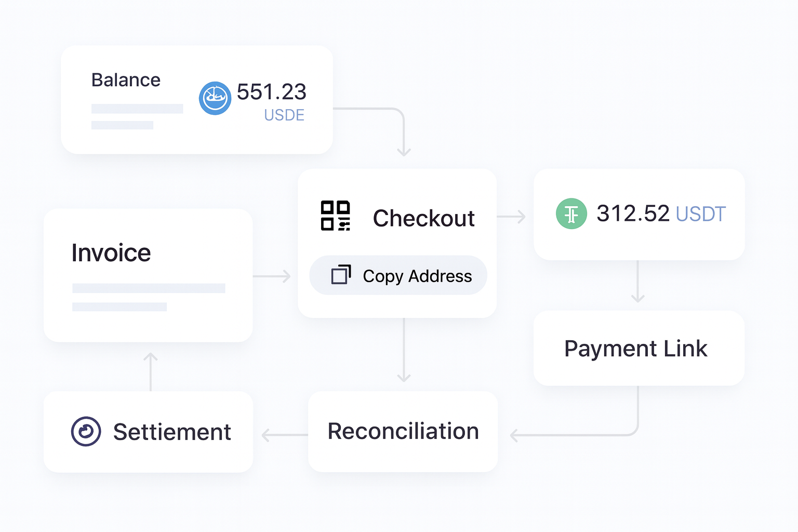Image resolution: width=798 pixels, height=532 pixels.
Task: Select the 312.52 amount value
Action: point(633,213)
